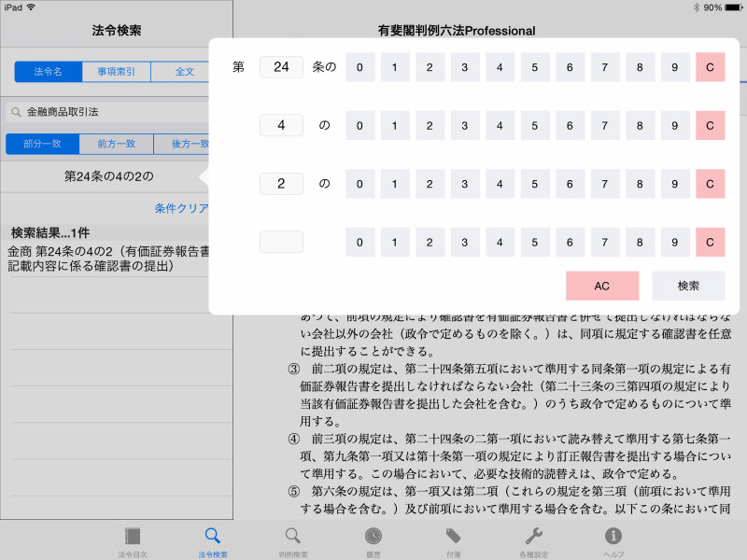Tap the sub-number field showing 2
This screenshot has height=560, width=747.
281,184
